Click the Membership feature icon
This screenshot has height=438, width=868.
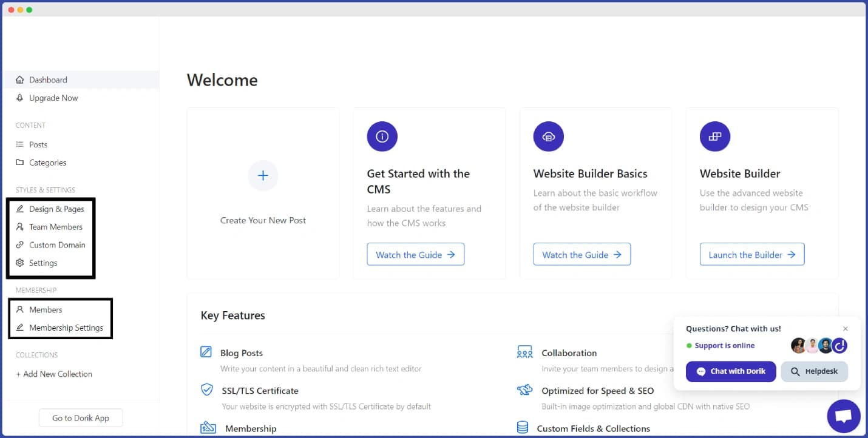[x=208, y=428]
